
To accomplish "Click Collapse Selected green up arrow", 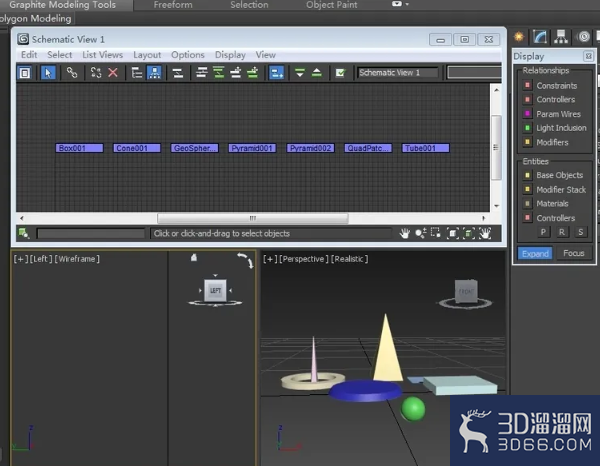I will click(x=317, y=73).
